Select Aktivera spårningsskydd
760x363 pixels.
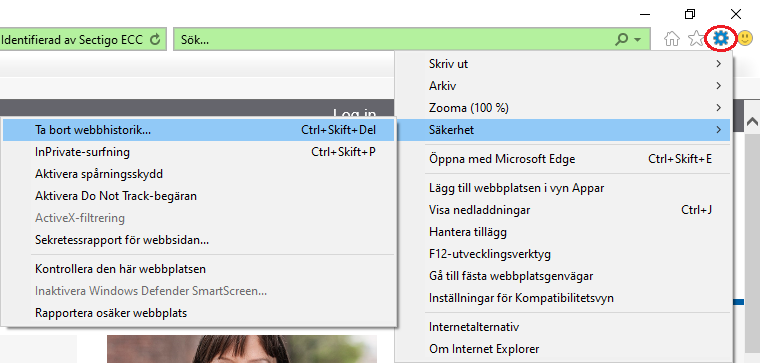pyautogui.click(x=199, y=174)
